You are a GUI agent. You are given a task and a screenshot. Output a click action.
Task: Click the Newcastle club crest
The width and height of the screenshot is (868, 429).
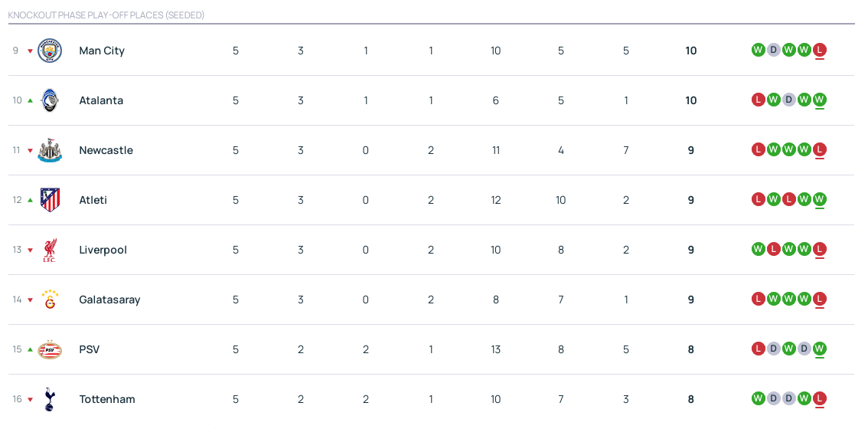pyautogui.click(x=50, y=150)
